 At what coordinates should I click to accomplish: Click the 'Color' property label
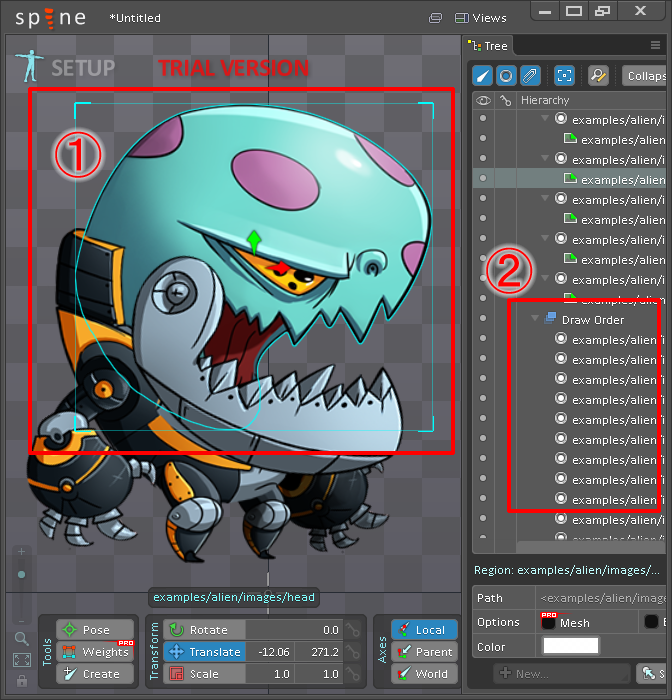point(491,646)
